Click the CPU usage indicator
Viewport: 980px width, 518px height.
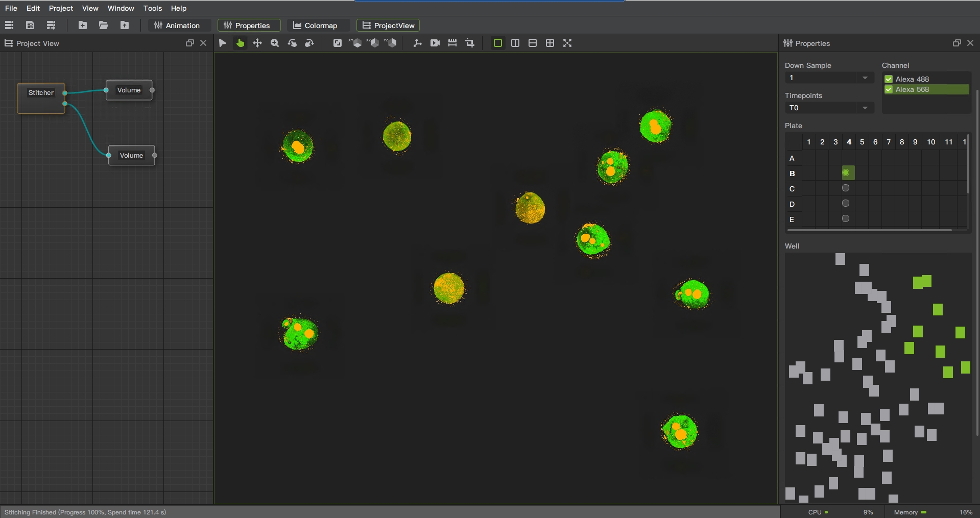[840, 512]
